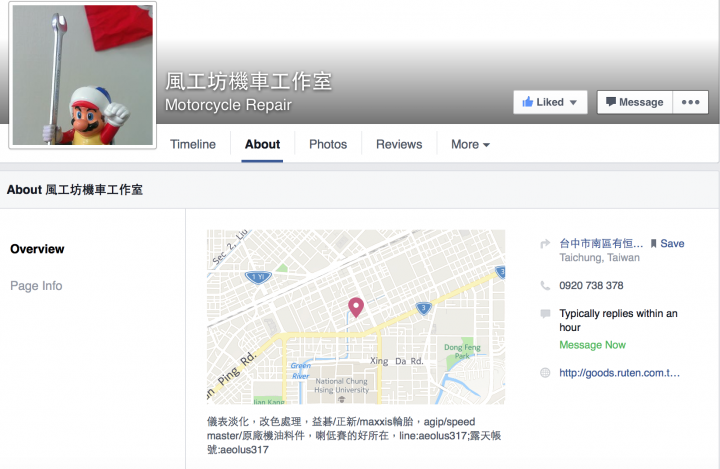This screenshot has height=469, width=720.
Task: Click the map showing National Chung Hsing University
Action: coord(356,317)
